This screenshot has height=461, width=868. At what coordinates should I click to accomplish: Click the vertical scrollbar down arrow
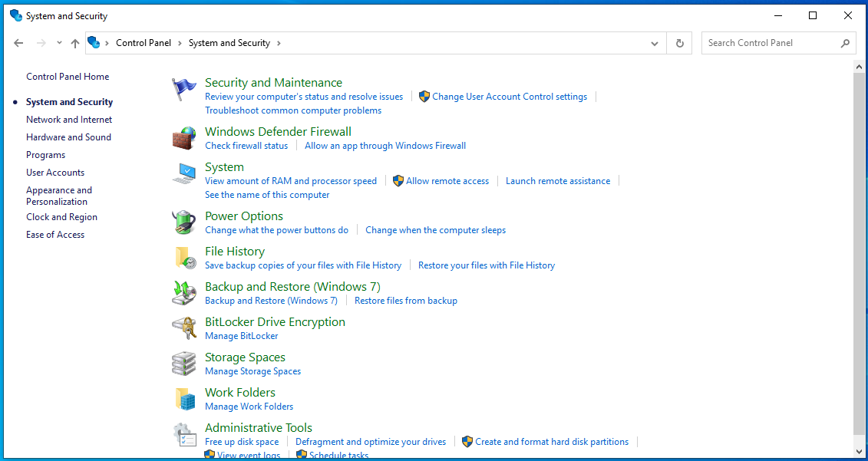859,452
